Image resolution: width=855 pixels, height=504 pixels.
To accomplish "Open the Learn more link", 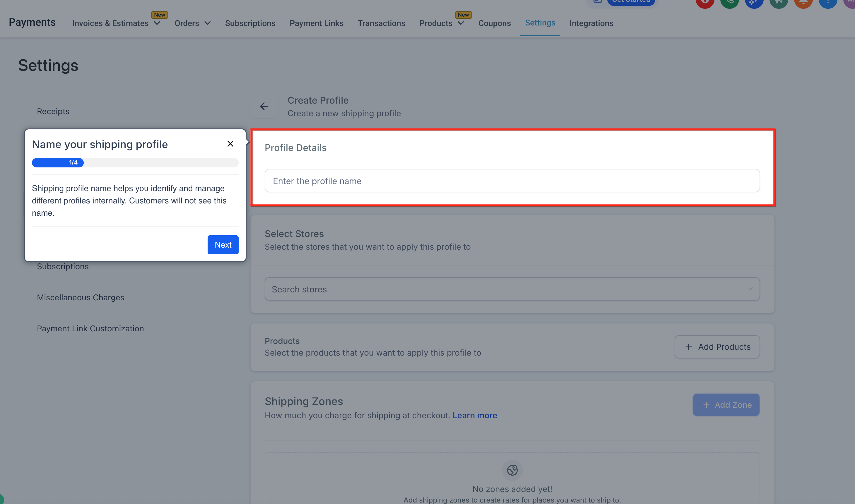I will tap(475, 415).
